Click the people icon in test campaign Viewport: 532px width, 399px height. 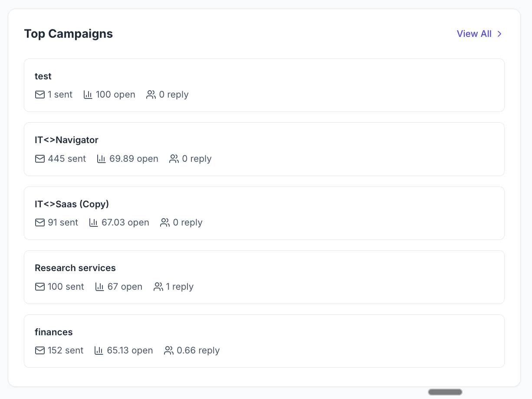pyautogui.click(x=151, y=95)
